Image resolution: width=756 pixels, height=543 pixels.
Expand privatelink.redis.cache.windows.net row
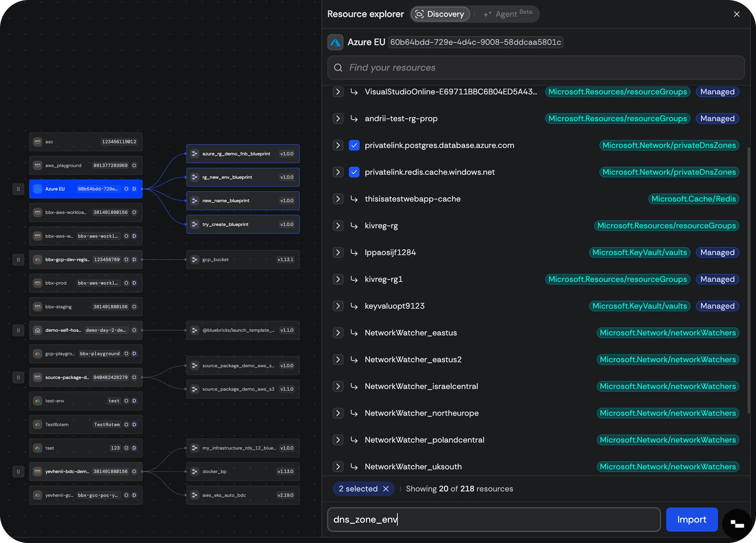pos(338,172)
